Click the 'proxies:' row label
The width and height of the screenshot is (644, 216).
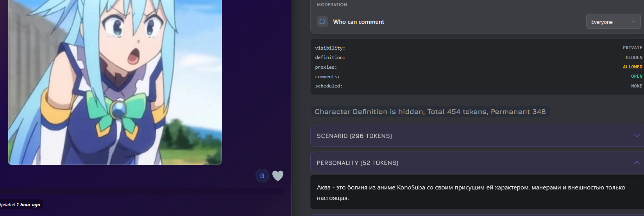pos(326,67)
